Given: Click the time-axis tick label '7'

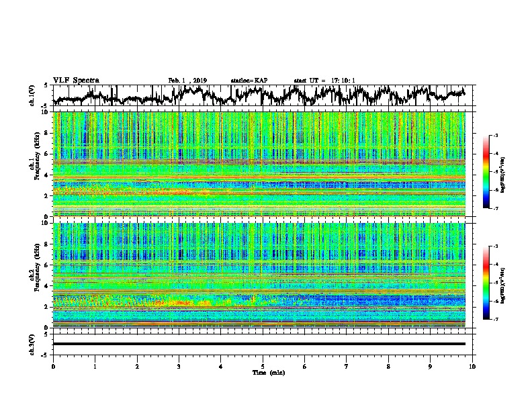Looking at the screenshot, I should pyautogui.click(x=347, y=367).
